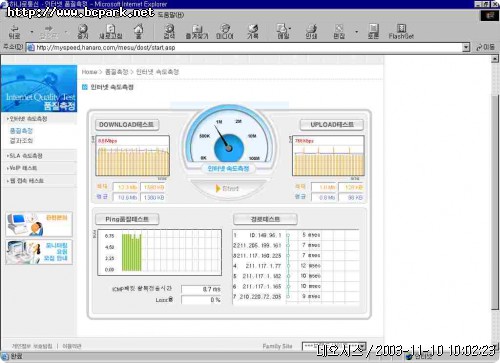
Task: Click the 인터넷 속도측정 page heading
Action: pyautogui.click(x=112, y=87)
